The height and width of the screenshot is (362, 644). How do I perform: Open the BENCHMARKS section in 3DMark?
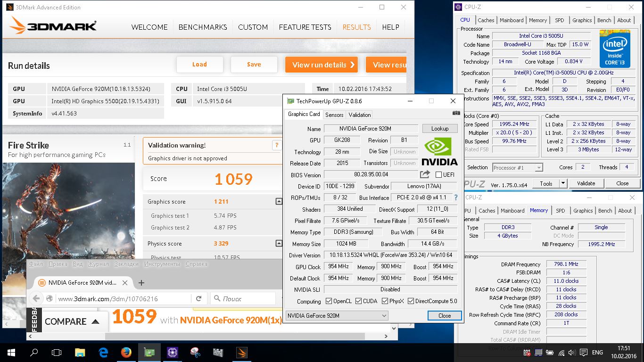point(203,27)
